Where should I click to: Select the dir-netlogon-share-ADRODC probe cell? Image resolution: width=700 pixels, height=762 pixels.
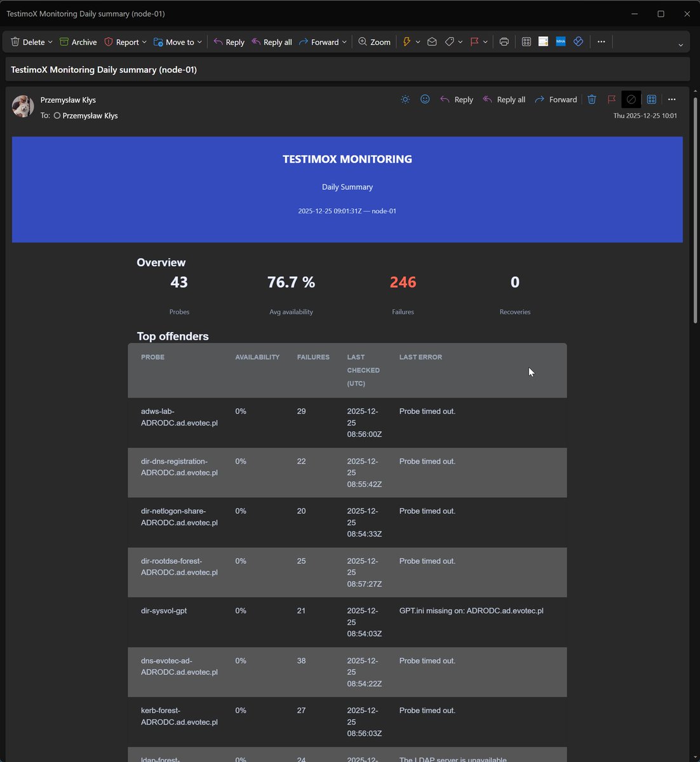coord(179,517)
